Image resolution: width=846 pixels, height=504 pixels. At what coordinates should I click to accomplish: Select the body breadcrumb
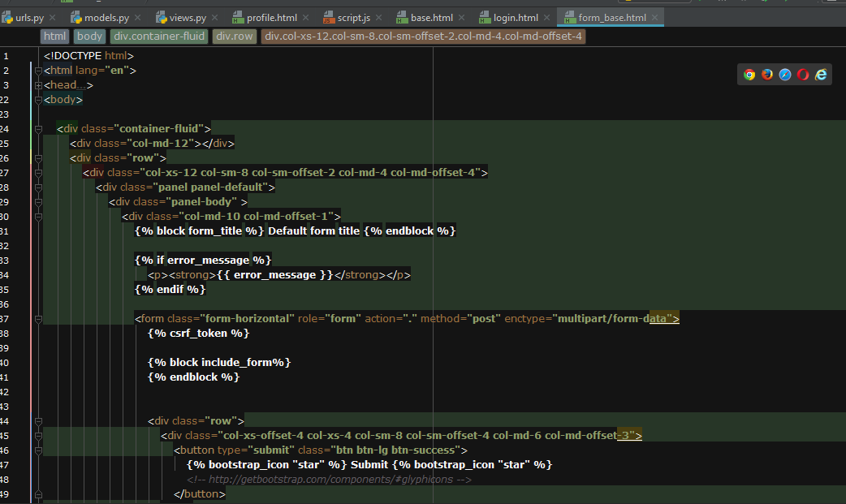(89, 37)
